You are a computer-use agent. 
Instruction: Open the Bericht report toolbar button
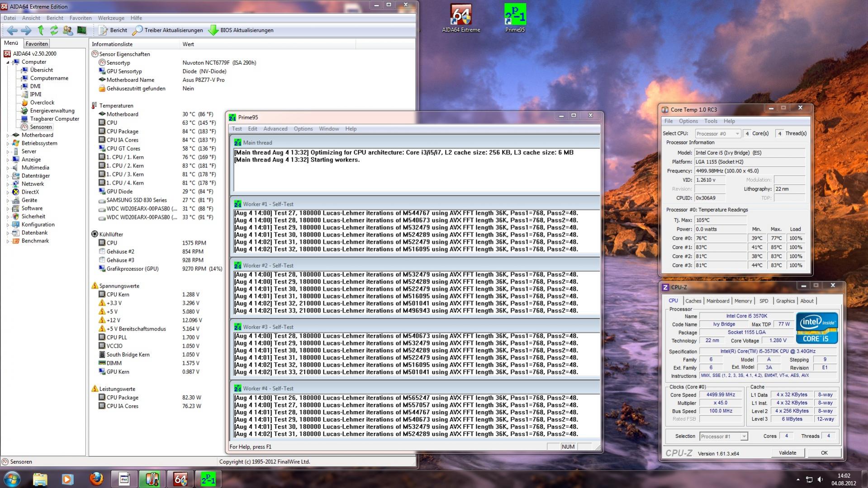pyautogui.click(x=113, y=30)
